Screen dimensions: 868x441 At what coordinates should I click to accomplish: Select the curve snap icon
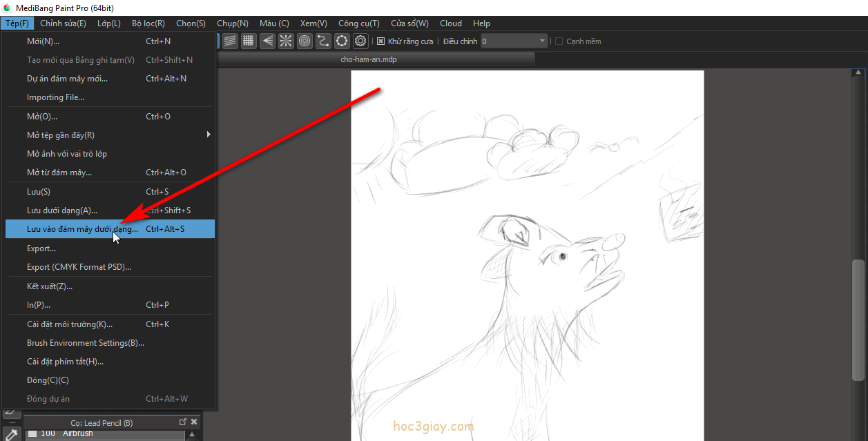(323, 41)
